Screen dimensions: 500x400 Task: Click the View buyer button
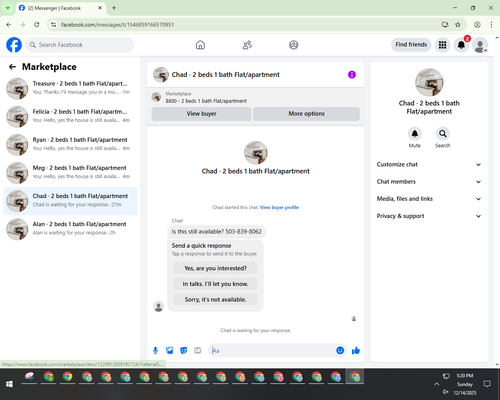pyautogui.click(x=201, y=114)
